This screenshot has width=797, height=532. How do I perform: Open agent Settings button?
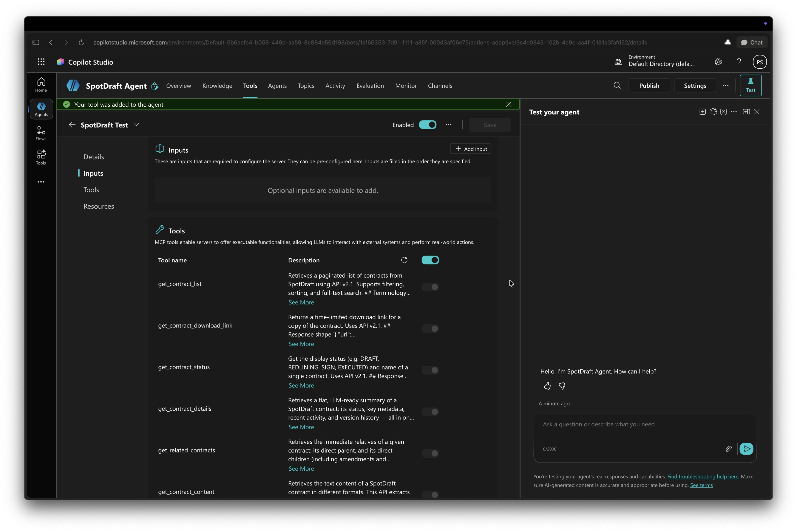click(x=695, y=86)
